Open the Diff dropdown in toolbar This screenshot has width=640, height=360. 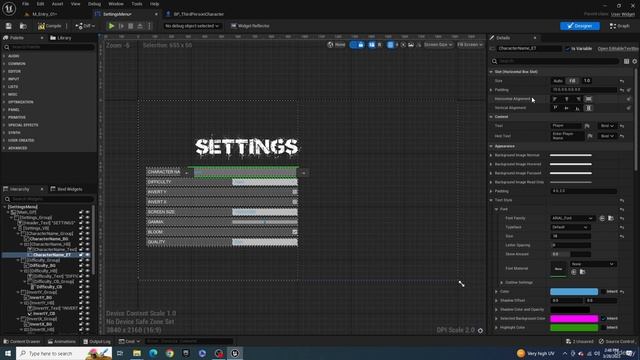click(x=85, y=26)
